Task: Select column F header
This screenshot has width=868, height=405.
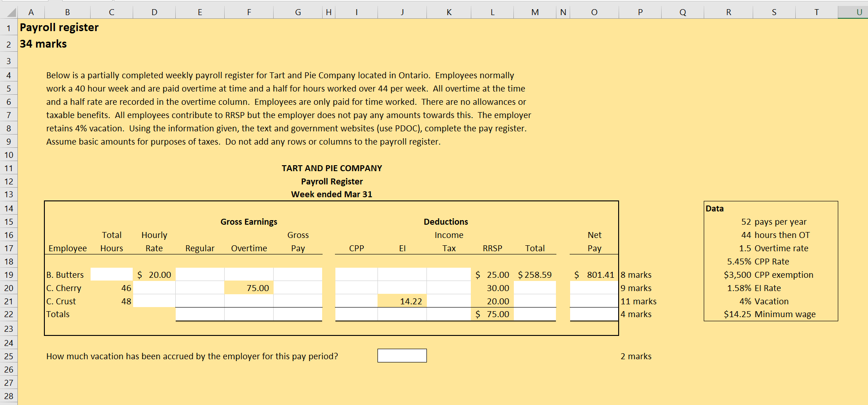Action: point(249,12)
